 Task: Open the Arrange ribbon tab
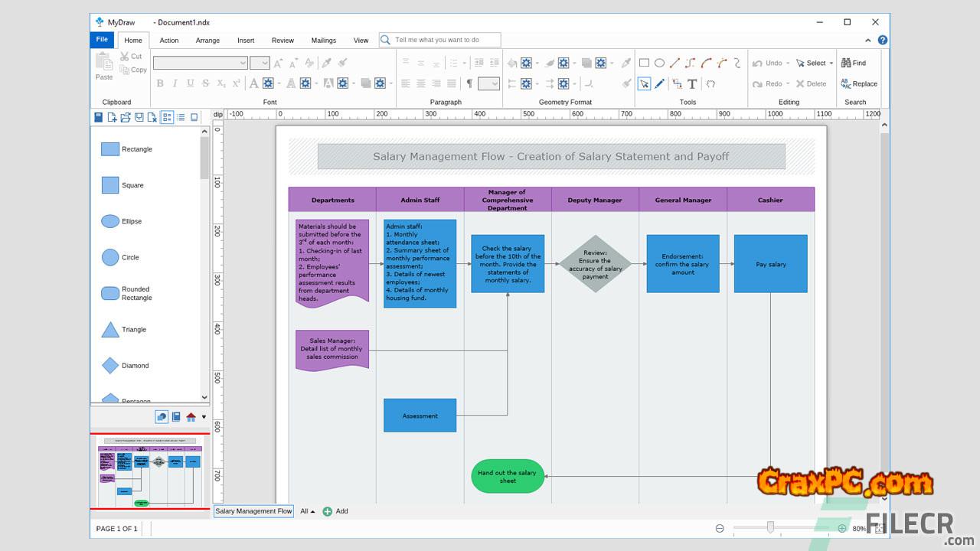click(x=207, y=41)
